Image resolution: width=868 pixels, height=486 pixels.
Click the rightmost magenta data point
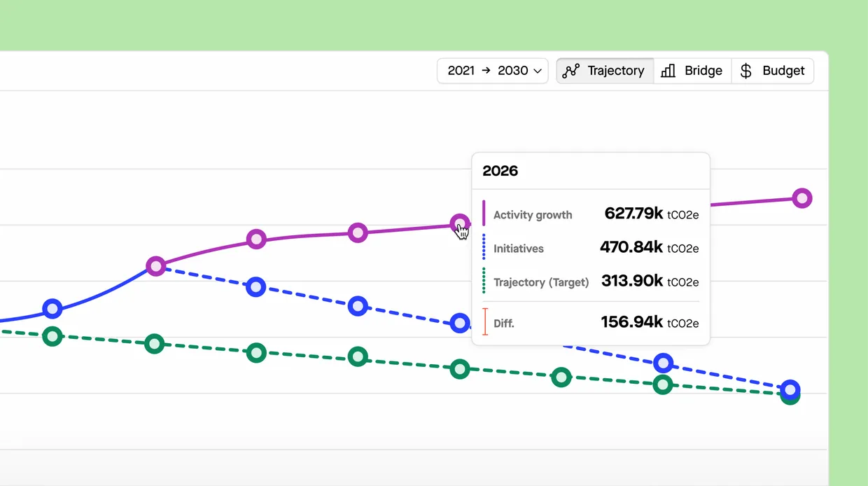801,198
